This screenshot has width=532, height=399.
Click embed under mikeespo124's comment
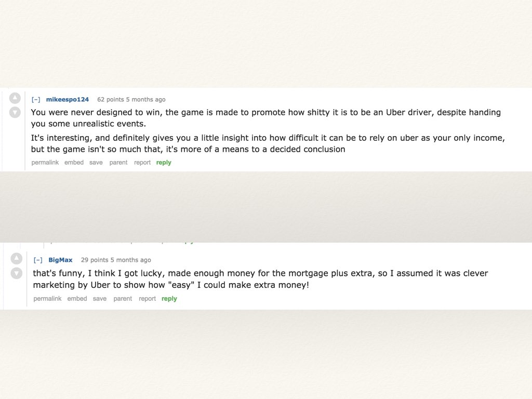click(x=74, y=163)
